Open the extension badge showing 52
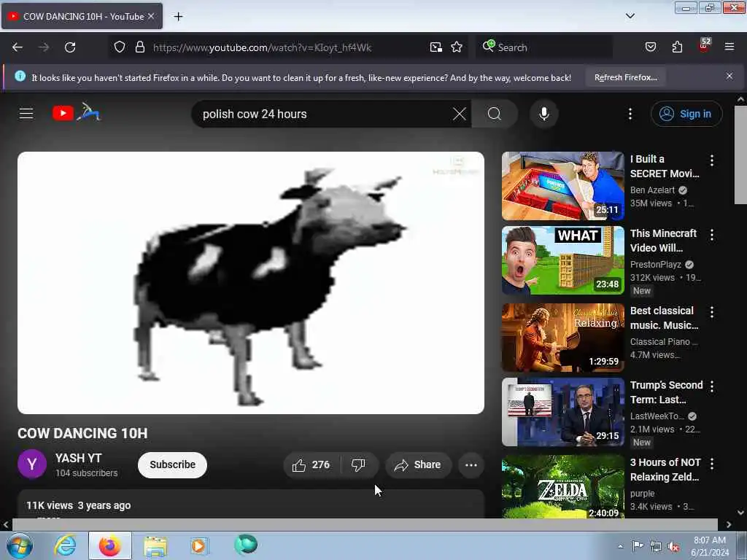Image resolution: width=747 pixels, height=560 pixels. pyautogui.click(x=704, y=45)
